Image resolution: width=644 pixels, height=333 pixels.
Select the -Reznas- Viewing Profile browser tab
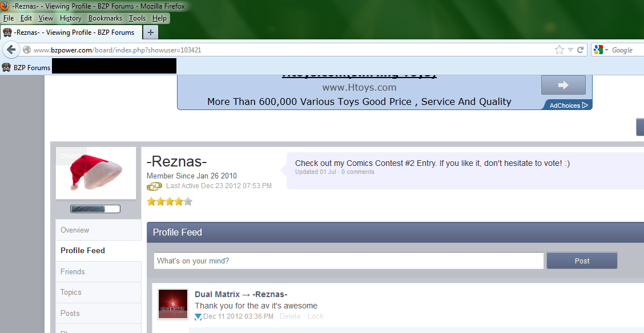click(x=71, y=33)
